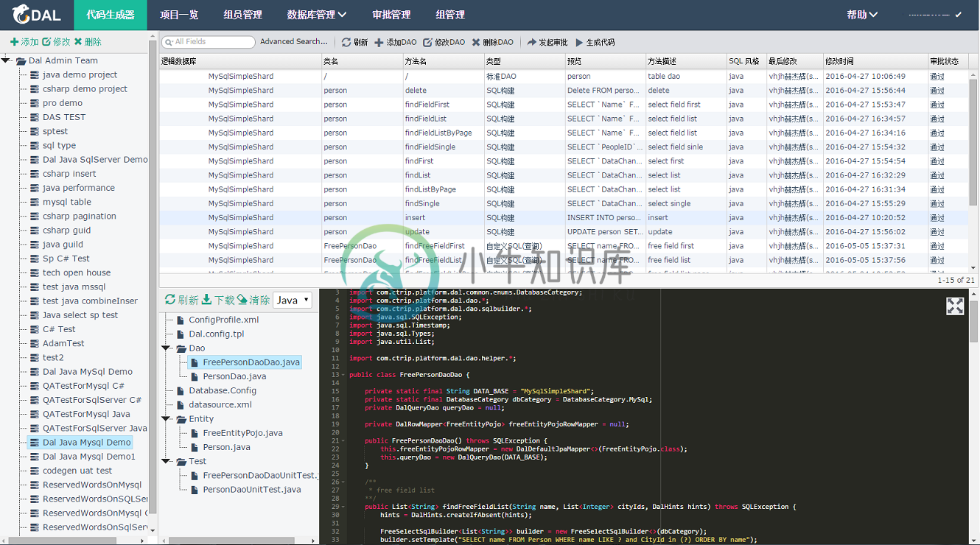The image size is (980, 545).
Task: Click the green 刷新 icon above file tree
Action: point(170,300)
